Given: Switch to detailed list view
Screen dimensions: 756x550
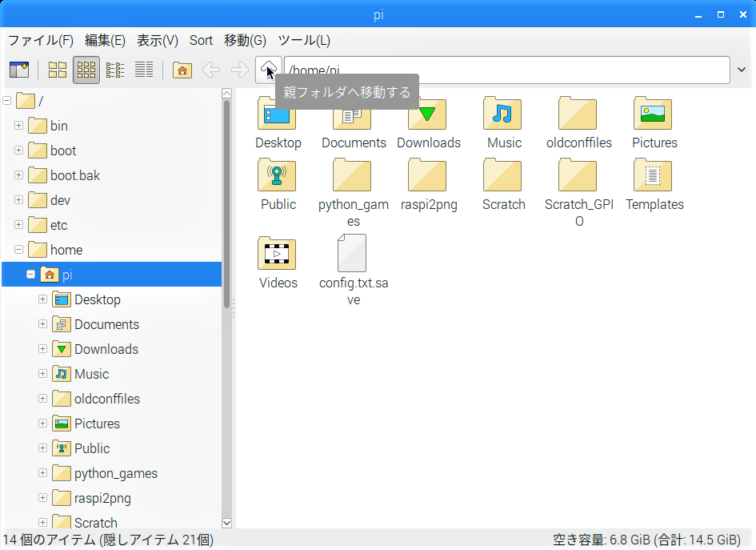Looking at the screenshot, I should click(x=144, y=70).
